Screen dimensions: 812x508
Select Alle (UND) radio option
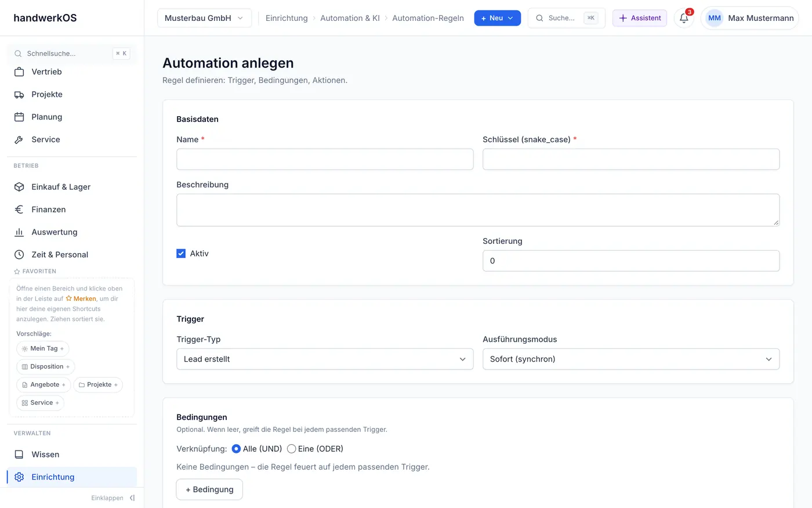[x=236, y=449]
